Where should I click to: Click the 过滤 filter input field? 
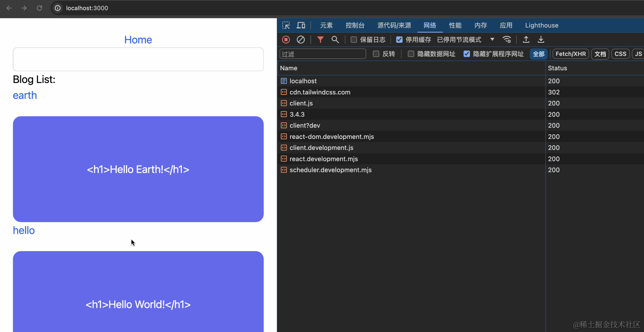coord(322,54)
